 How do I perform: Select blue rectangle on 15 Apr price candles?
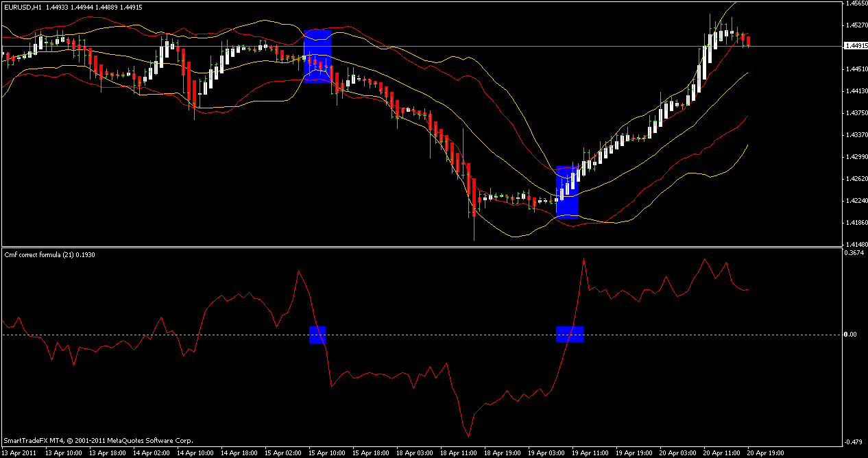(317, 56)
